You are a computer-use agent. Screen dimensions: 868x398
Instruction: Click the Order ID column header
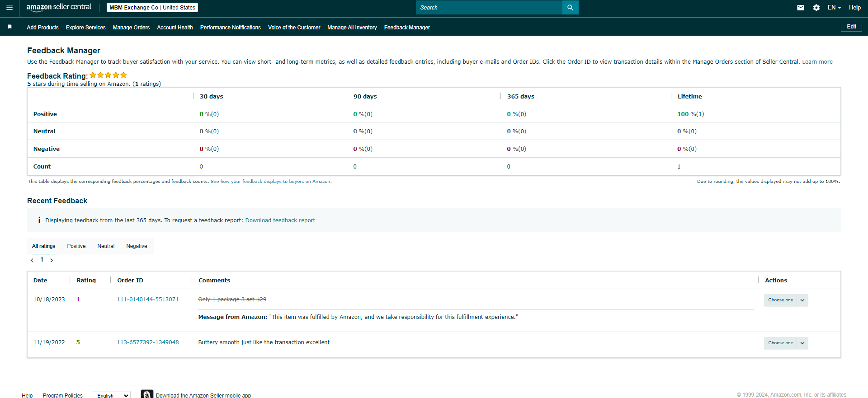[x=130, y=281]
